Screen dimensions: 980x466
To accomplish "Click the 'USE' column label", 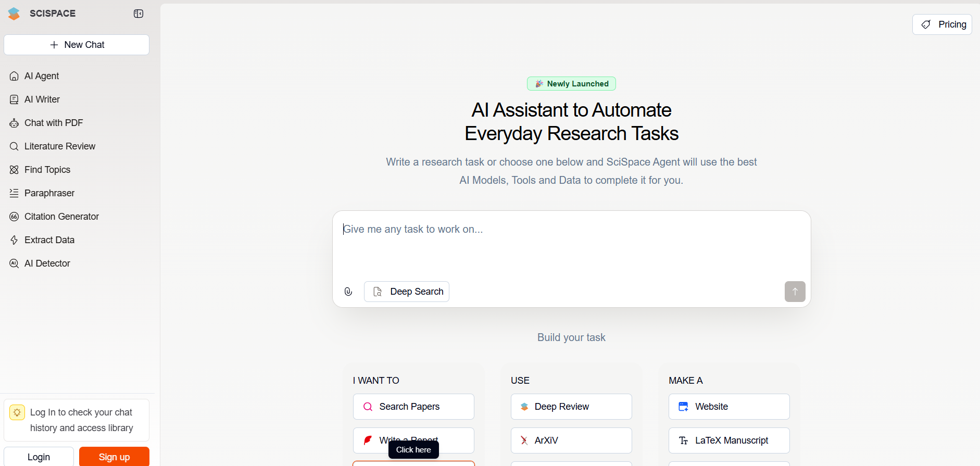I will point(520,381).
